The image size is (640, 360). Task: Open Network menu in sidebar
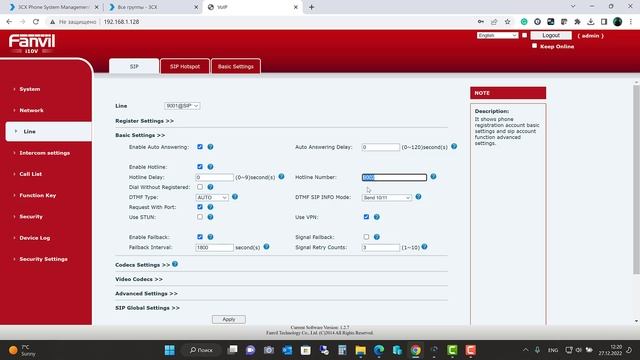point(31,110)
